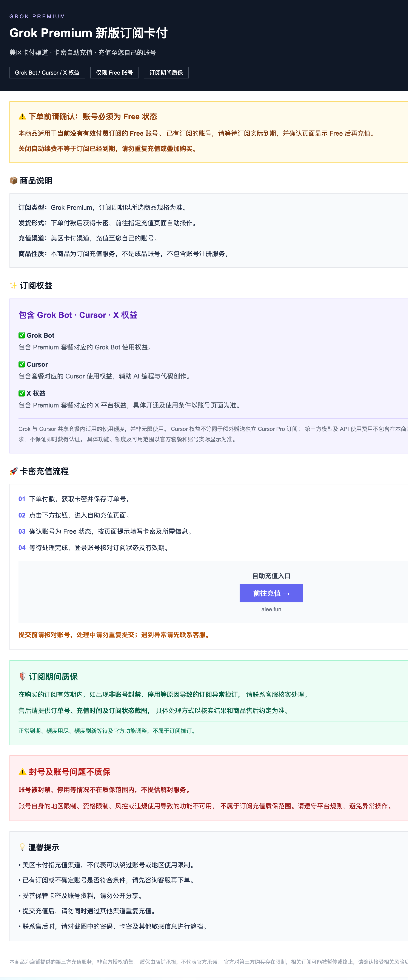Click the sparkles icon beside 订阅权益

pos(14,285)
